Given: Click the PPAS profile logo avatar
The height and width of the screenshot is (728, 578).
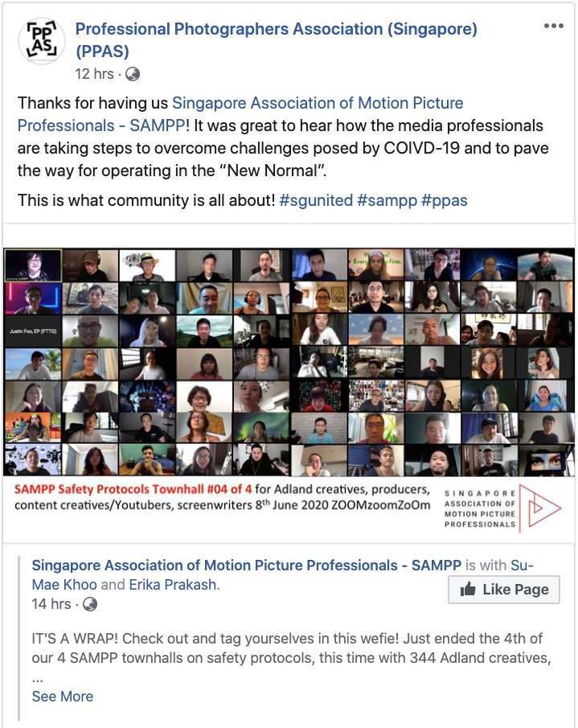Looking at the screenshot, I should tap(42, 41).
